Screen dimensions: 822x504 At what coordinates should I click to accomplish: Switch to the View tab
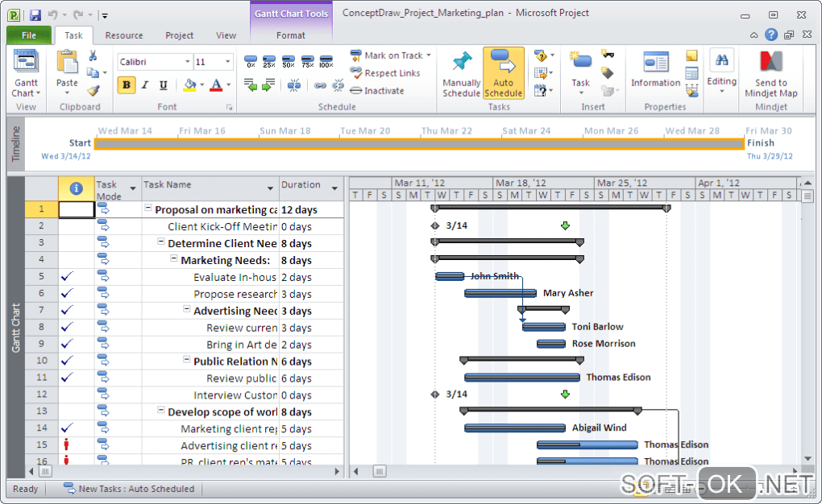coord(226,35)
